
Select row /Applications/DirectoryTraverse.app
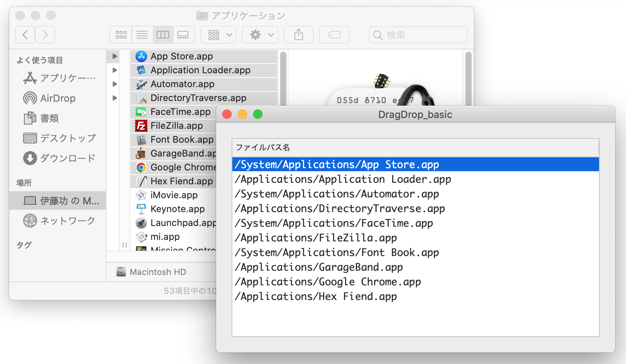click(416, 208)
